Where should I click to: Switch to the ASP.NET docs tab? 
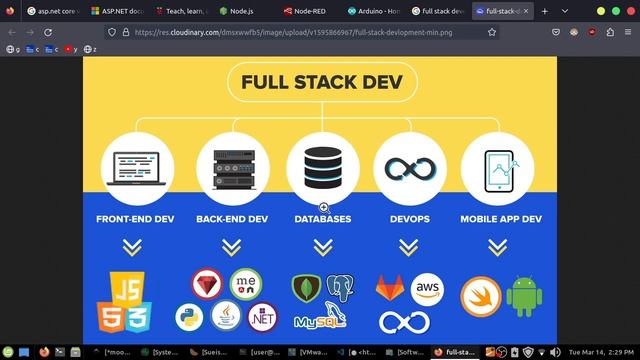[118, 11]
